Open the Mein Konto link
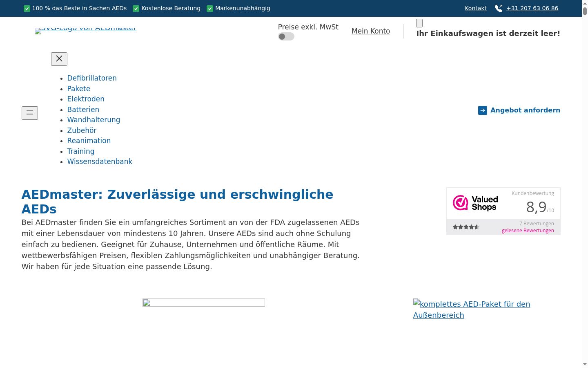 click(x=371, y=31)
